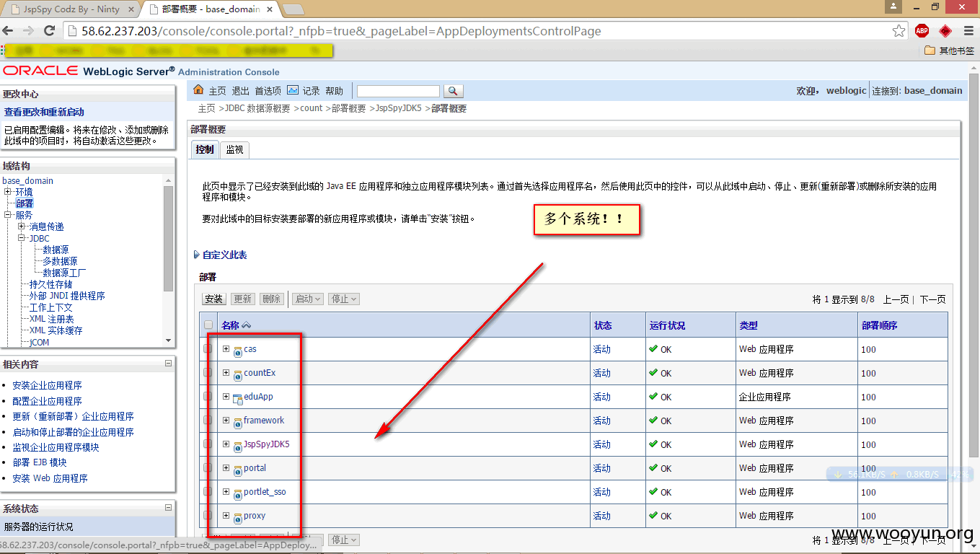
Task: Open 部署 EJB 模块 link
Action: (x=39, y=462)
